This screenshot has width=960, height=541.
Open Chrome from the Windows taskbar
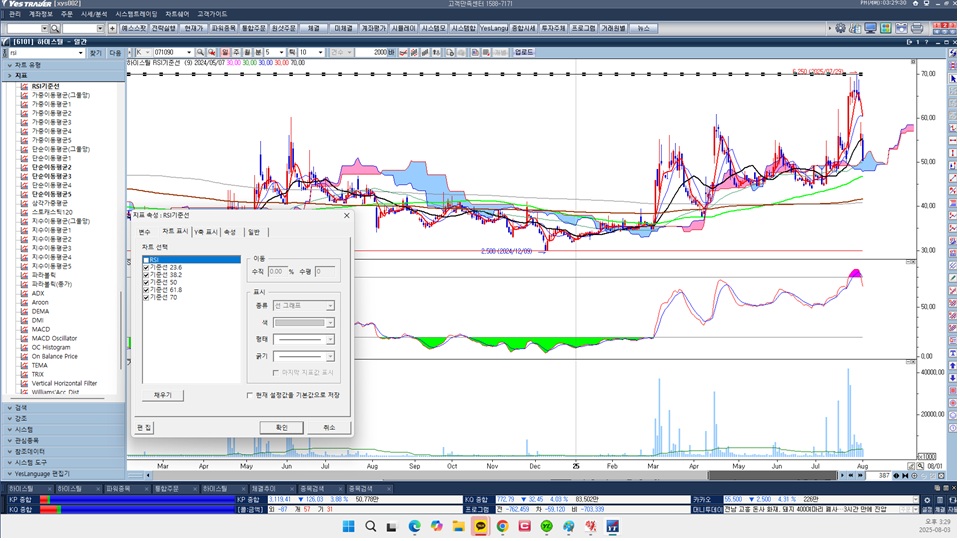(503, 526)
